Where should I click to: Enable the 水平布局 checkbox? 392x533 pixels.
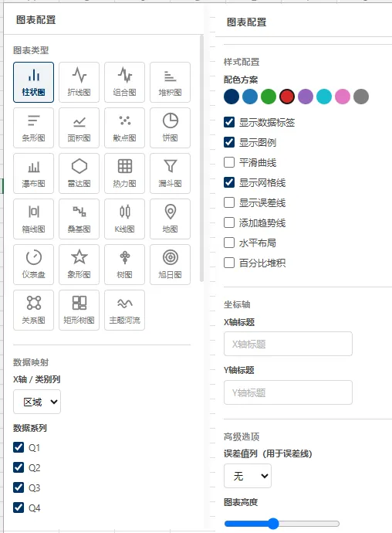tap(229, 243)
